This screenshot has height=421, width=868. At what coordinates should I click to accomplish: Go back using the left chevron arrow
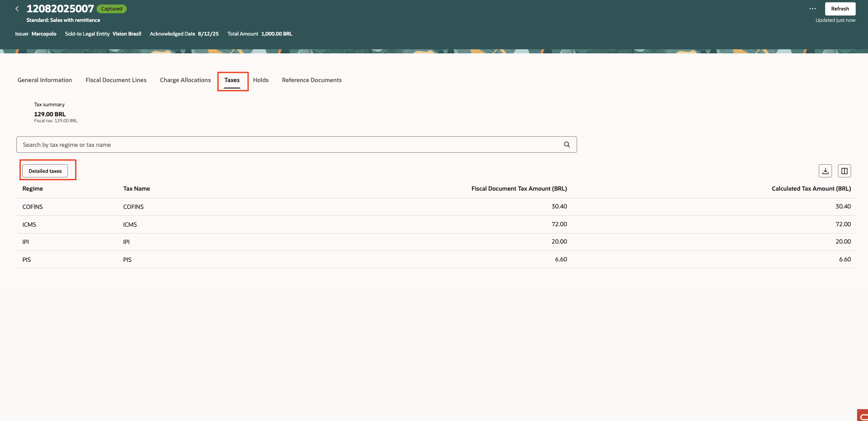(17, 9)
